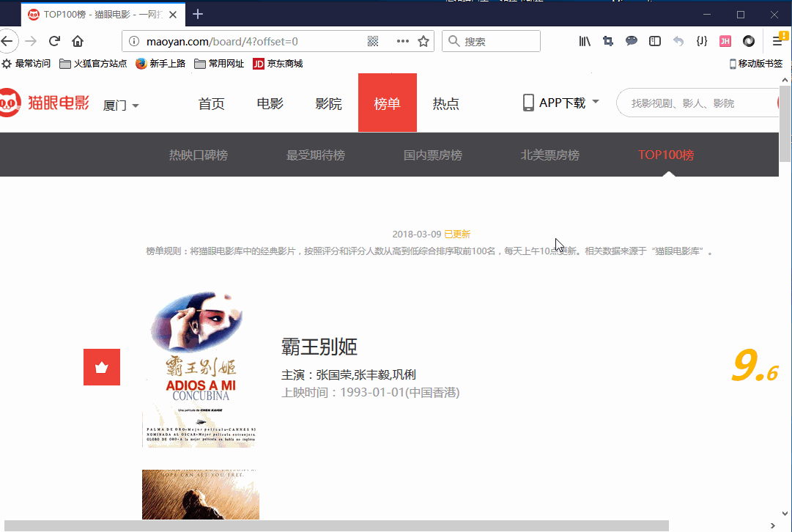Open the 火狐官方站点 bookmark folder
792x532 pixels.
[x=93, y=64]
